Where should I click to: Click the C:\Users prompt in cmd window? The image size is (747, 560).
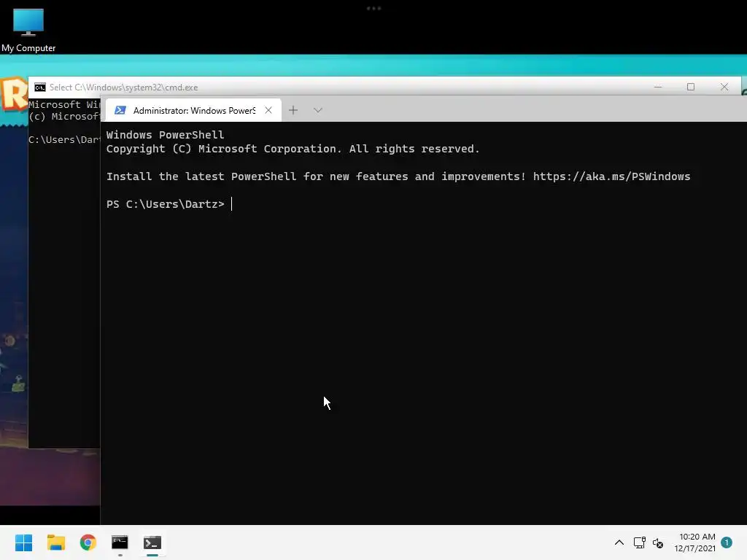pyautogui.click(x=64, y=139)
